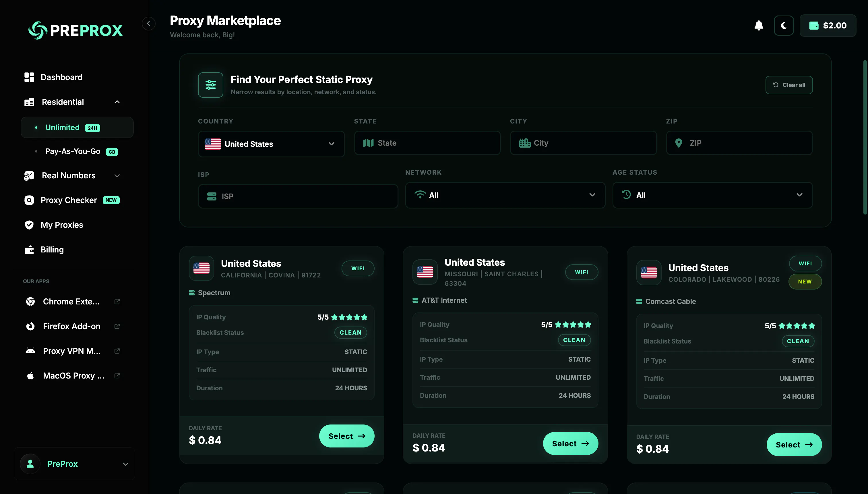Expand the PreProx account menu
The height and width of the screenshot is (494, 868).
[74, 464]
